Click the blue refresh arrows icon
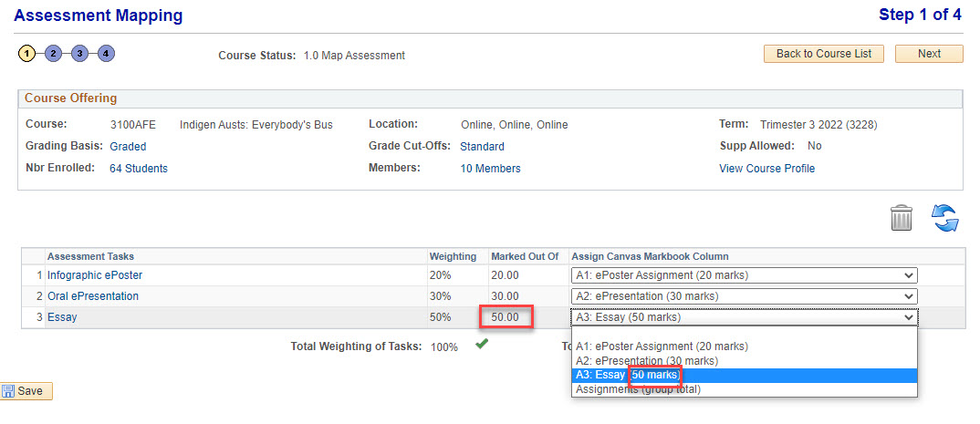The image size is (980, 424). point(944,218)
